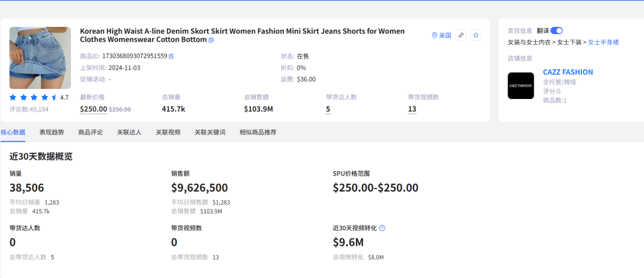Click the 总销量 value 415.7k in header

(x=174, y=109)
